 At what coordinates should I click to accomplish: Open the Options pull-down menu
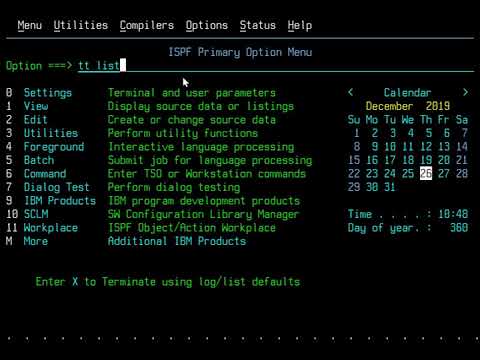(x=207, y=25)
